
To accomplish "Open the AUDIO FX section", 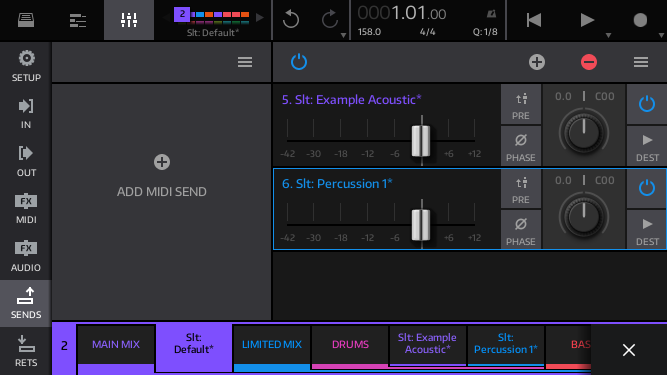I will coord(26,256).
